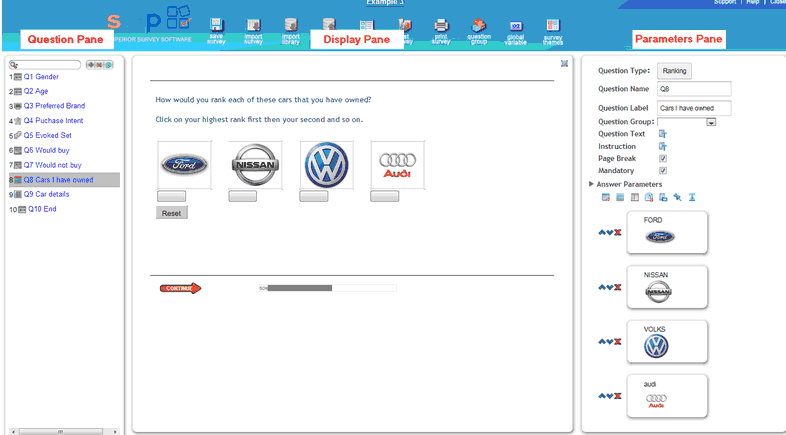The height and width of the screenshot is (435, 786).
Task: Select the VOLKS answer card in the parameters pane
Action: click(667, 341)
